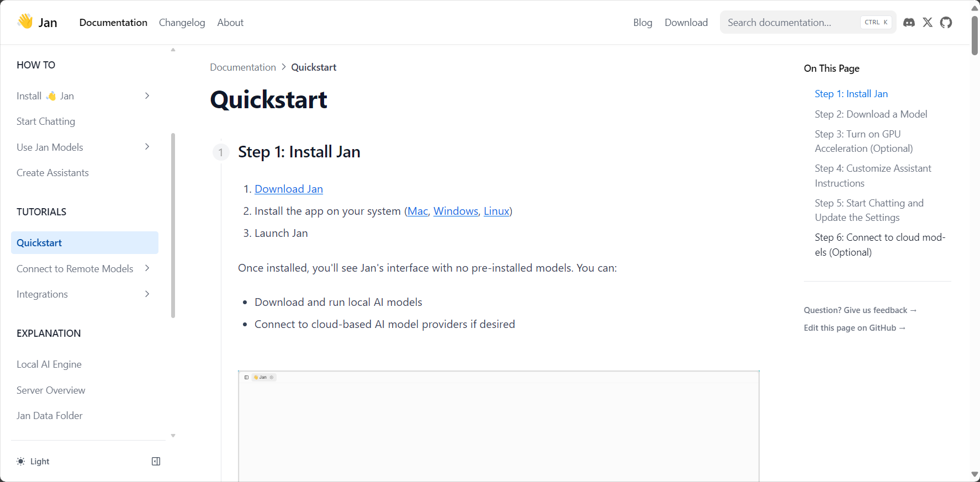Click the sidebar scroll down arrow
This screenshot has width=980, height=482.
[173, 436]
